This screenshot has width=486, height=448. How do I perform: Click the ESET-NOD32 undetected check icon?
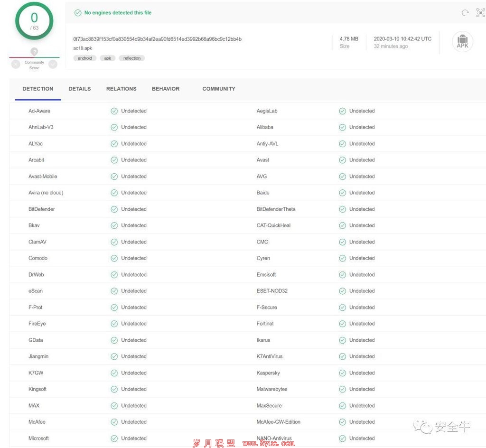click(343, 291)
